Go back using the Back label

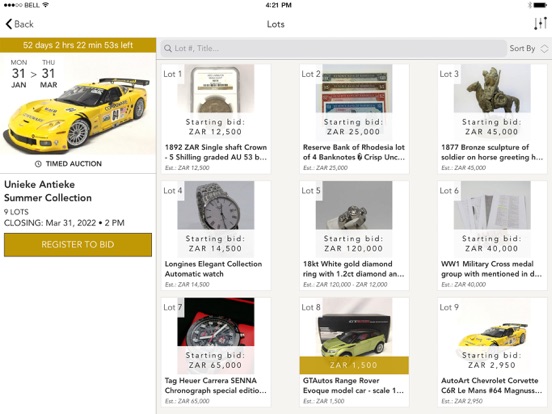(x=24, y=24)
